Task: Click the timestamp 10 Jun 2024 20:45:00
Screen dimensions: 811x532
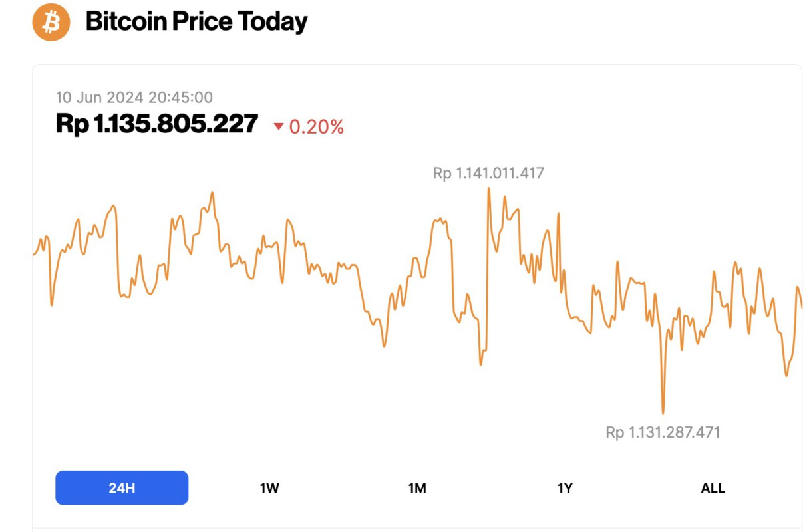Action: tap(134, 97)
